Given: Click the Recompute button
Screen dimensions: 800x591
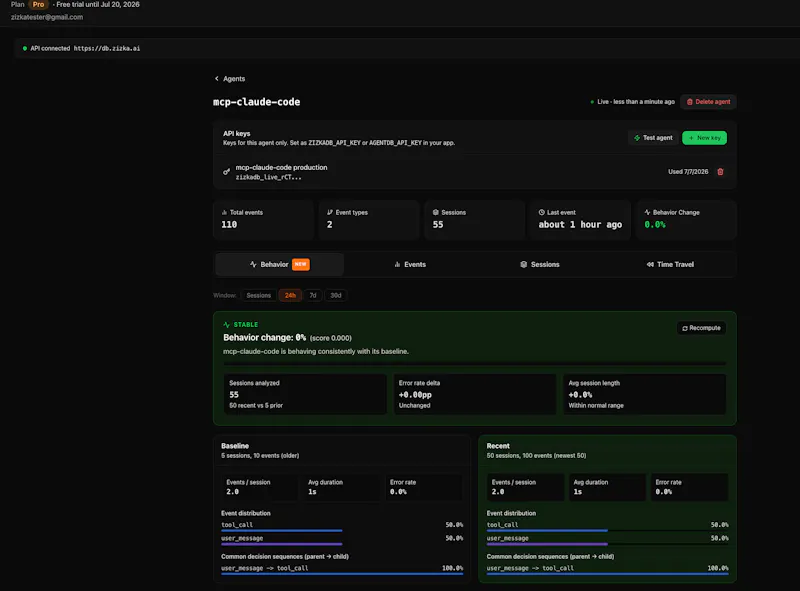Looking at the screenshot, I should coord(702,328).
